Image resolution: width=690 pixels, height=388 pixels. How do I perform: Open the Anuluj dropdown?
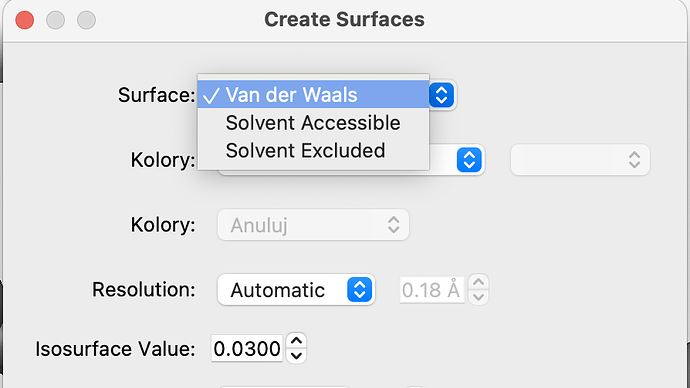tap(313, 225)
